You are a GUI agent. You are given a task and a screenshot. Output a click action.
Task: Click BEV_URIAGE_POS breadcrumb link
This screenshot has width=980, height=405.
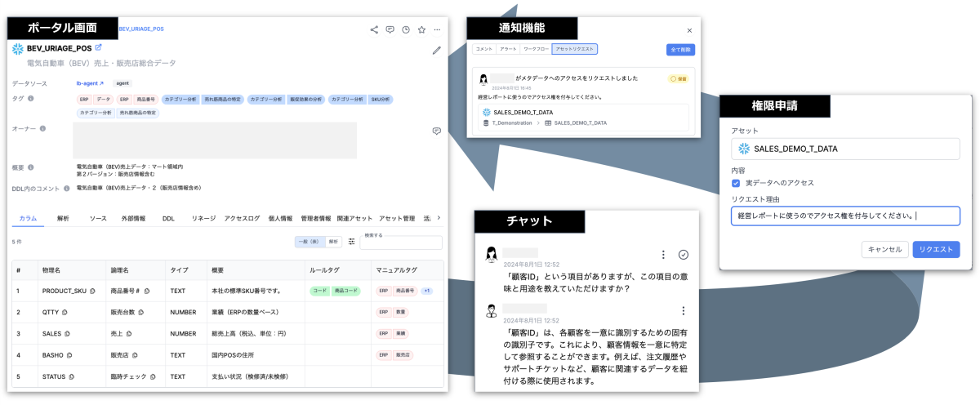coord(141,29)
